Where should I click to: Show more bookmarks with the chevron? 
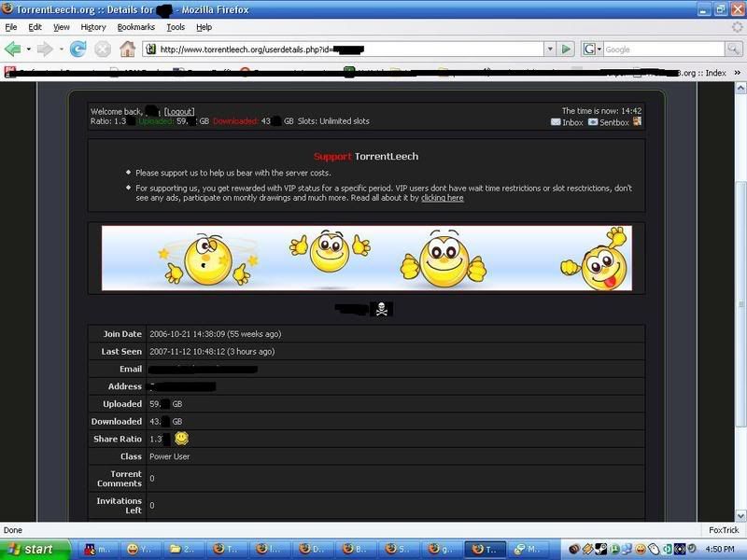click(738, 73)
